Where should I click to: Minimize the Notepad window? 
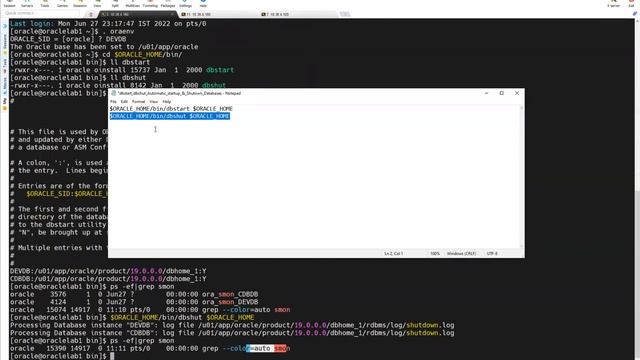click(487, 93)
